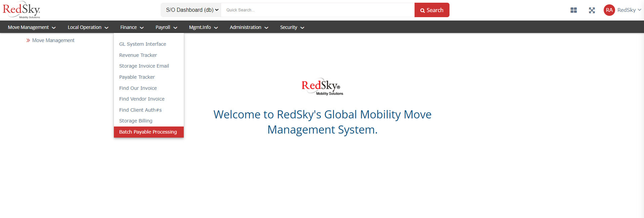Click the RedSky logo in header
This screenshot has height=218, width=644.
[x=22, y=10]
